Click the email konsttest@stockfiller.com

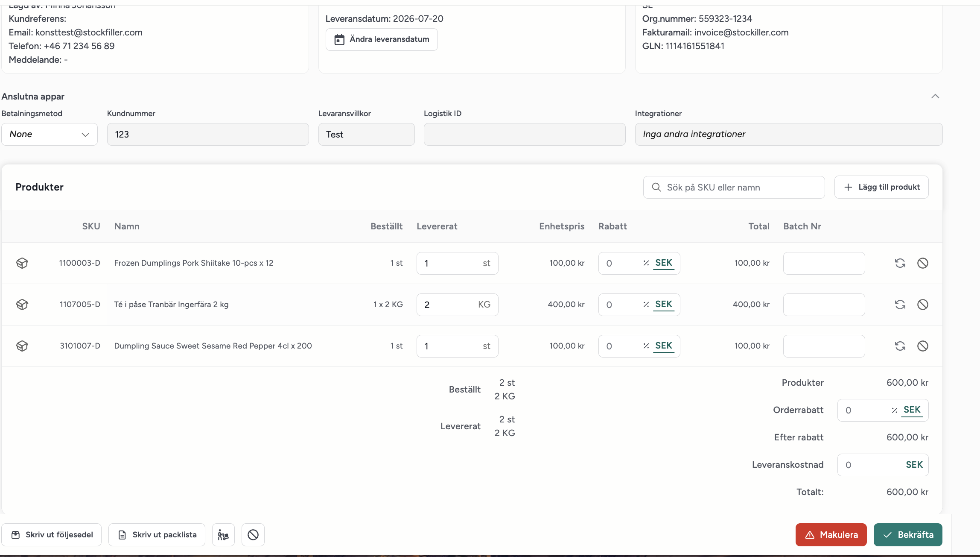pos(89,32)
